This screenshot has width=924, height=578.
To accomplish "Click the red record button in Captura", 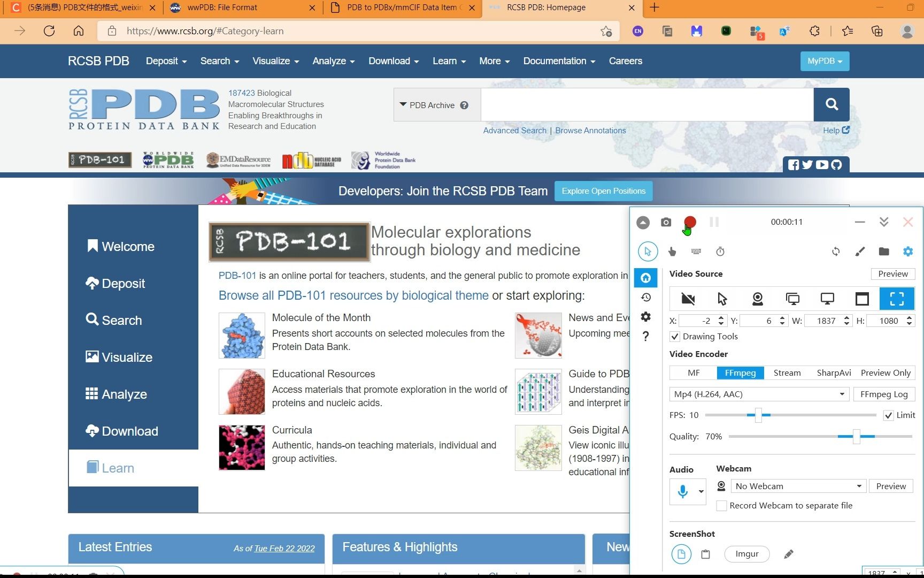I will pos(690,222).
